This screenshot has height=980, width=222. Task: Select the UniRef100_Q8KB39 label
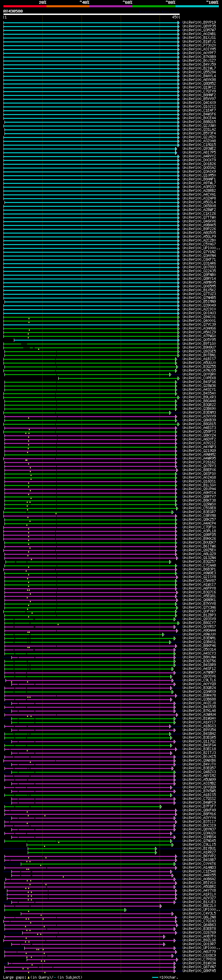click(x=199, y=420)
